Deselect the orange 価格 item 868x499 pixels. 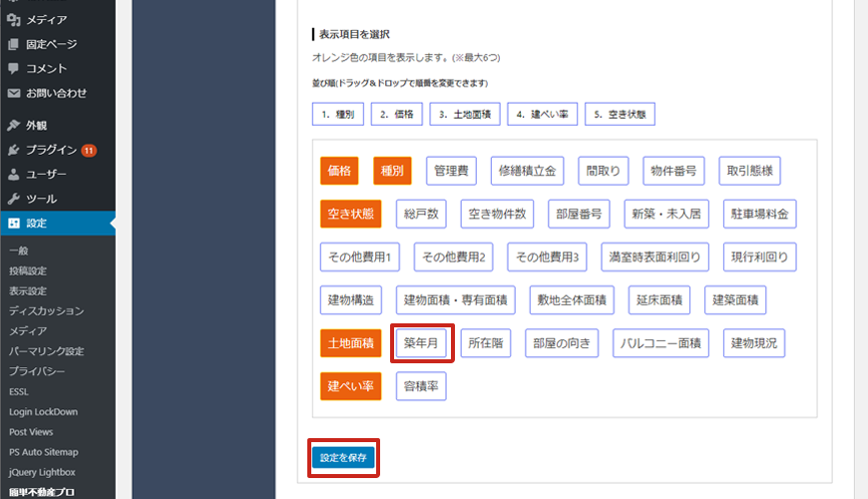click(339, 172)
